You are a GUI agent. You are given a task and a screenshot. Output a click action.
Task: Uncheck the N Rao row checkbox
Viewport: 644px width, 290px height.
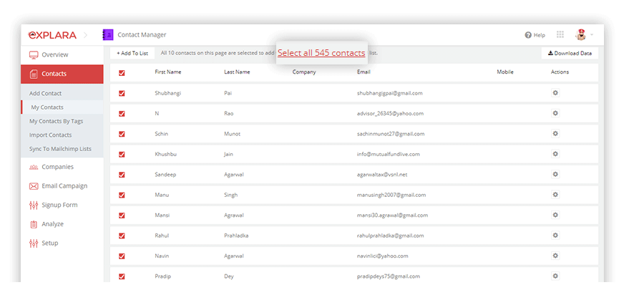pos(122,114)
